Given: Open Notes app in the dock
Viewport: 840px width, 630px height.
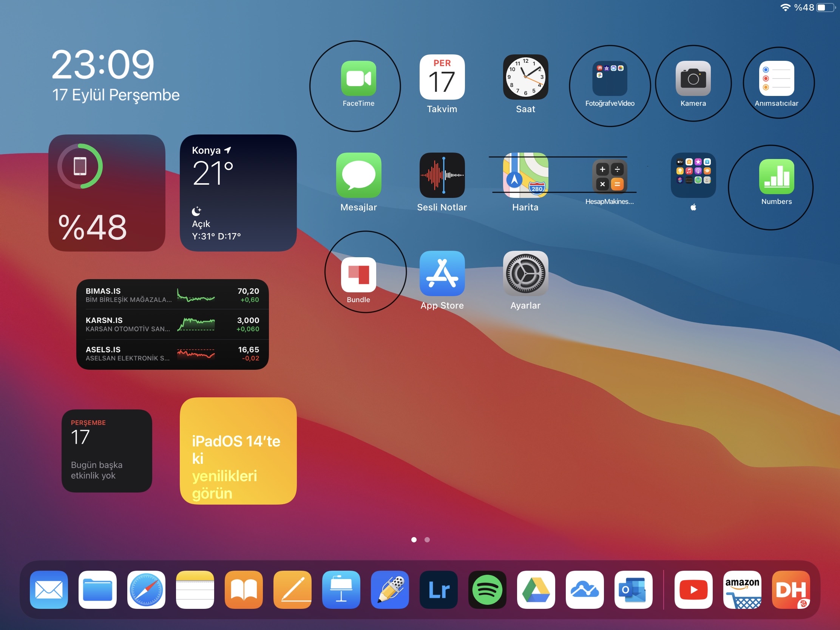Looking at the screenshot, I should 195,589.
